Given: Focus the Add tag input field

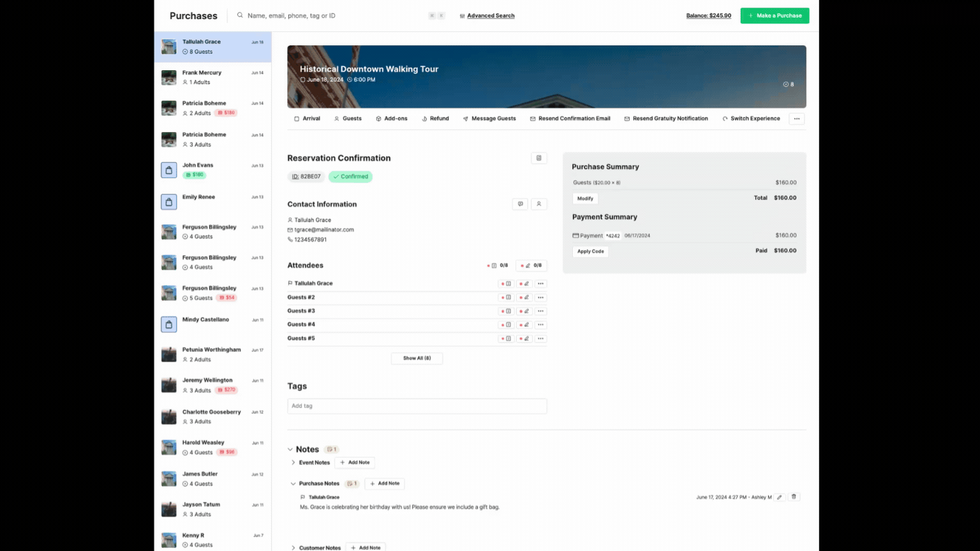Looking at the screenshot, I should point(417,406).
